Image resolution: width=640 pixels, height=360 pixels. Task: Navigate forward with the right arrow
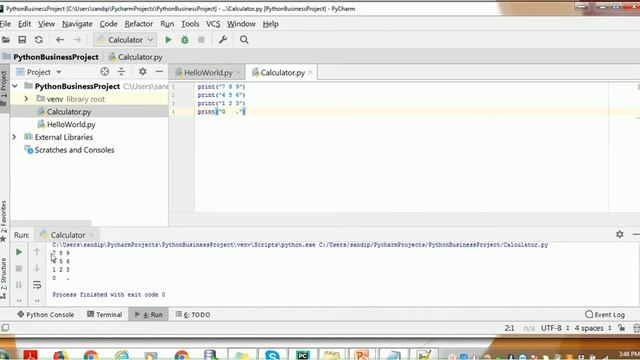[x=77, y=40]
